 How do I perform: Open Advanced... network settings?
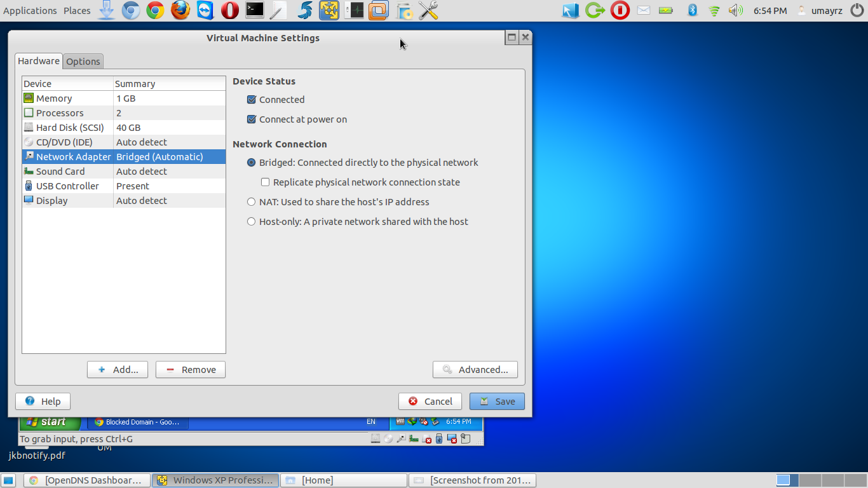tap(475, 370)
